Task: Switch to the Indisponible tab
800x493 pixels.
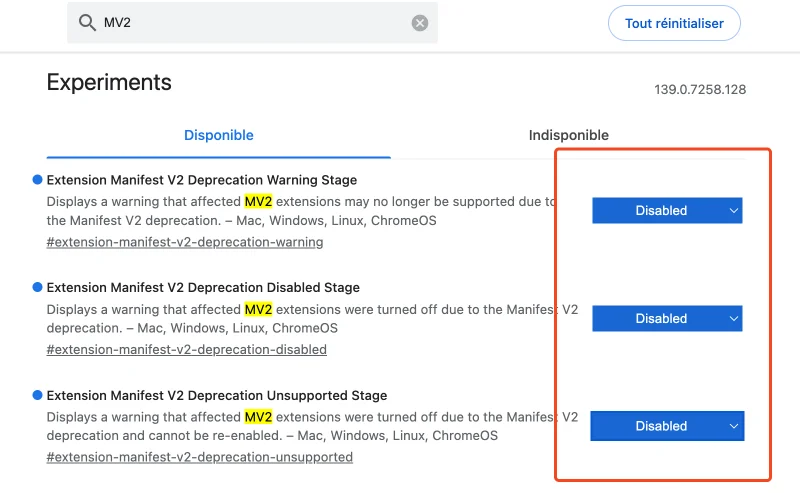Action: 568,135
